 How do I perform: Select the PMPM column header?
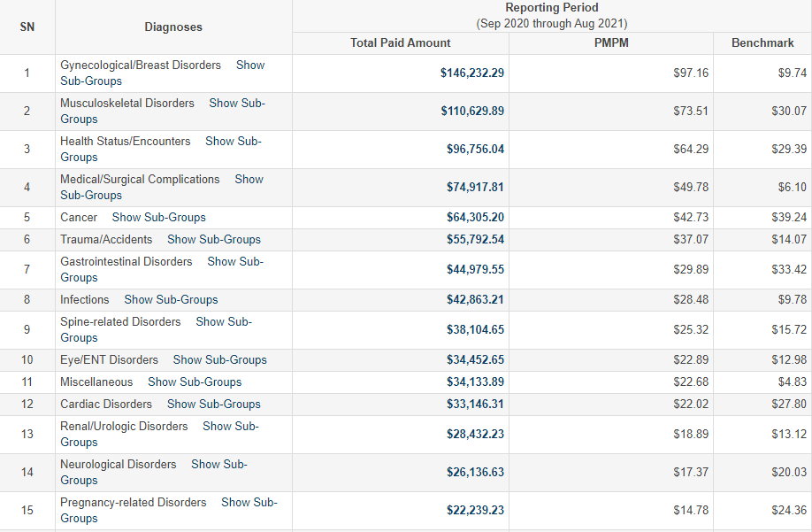[611, 43]
